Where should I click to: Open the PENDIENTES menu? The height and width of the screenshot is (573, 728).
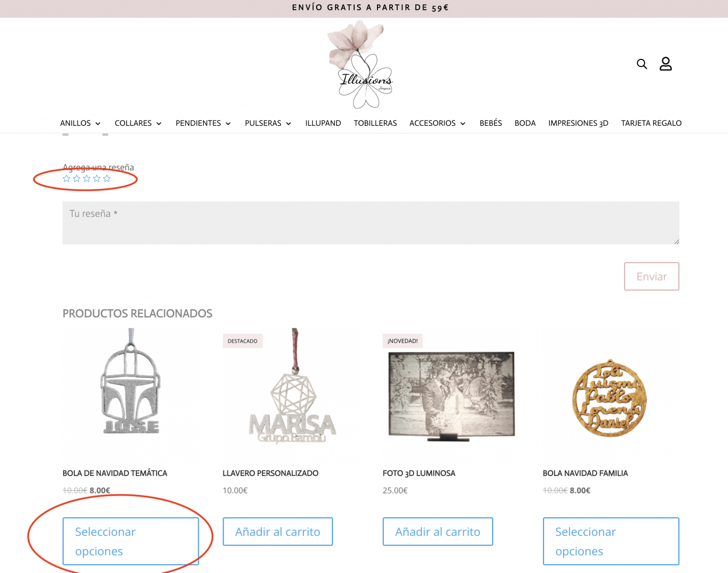tap(204, 123)
